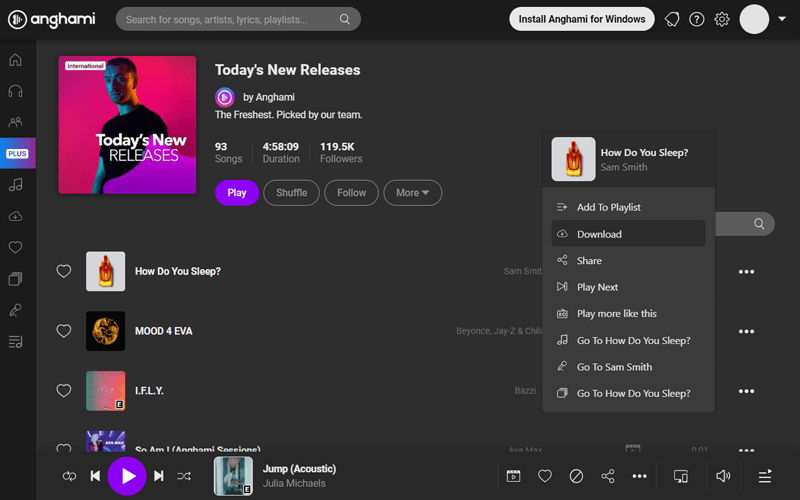Viewport: 800px width, 500px height.
Task: Open albums icon in sidebar
Action: click(15, 279)
